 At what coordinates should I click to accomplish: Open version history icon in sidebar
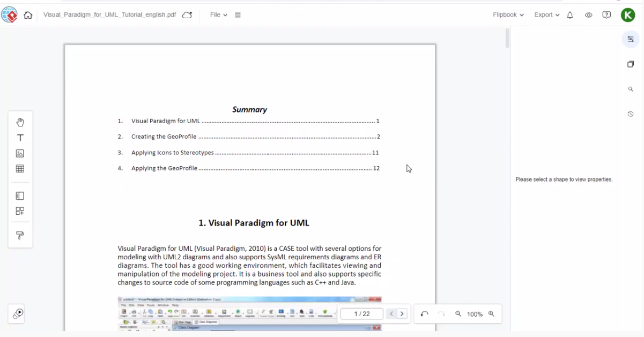pyautogui.click(x=631, y=114)
